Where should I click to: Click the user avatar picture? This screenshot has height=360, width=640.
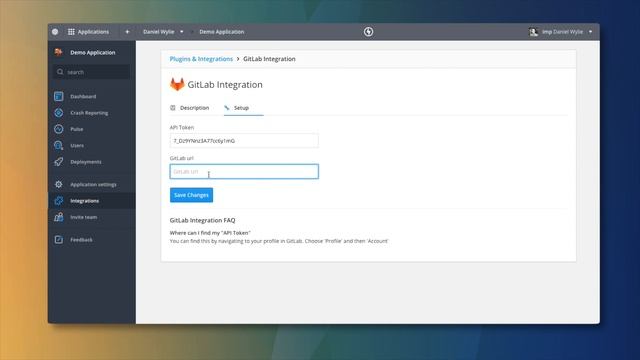(533, 32)
